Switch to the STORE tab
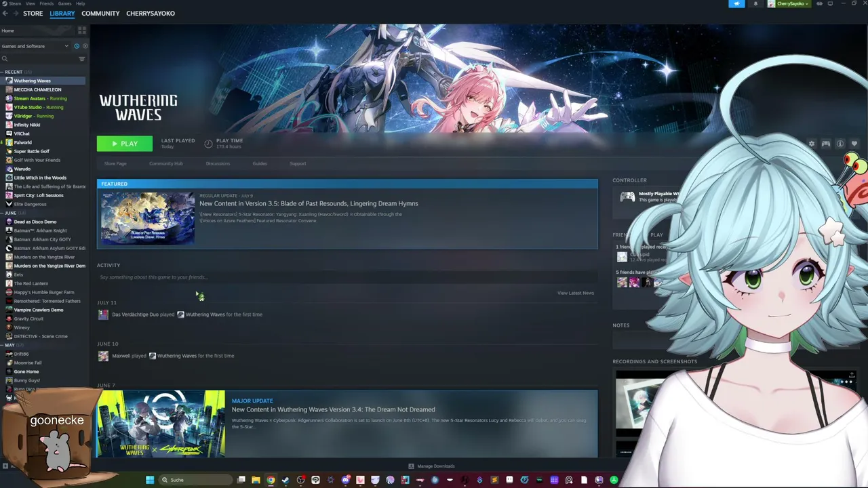Image resolution: width=868 pixels, height=488 pixels. pyautogui.click(x=33, y=14)
